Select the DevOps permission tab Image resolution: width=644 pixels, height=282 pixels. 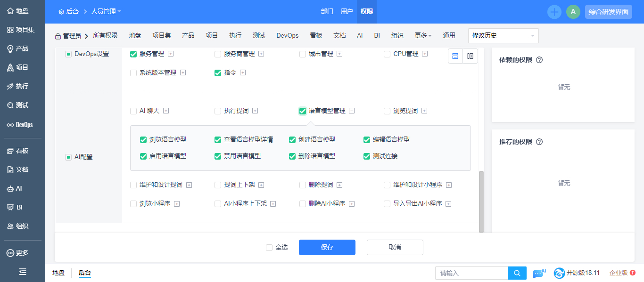point(288,36)
